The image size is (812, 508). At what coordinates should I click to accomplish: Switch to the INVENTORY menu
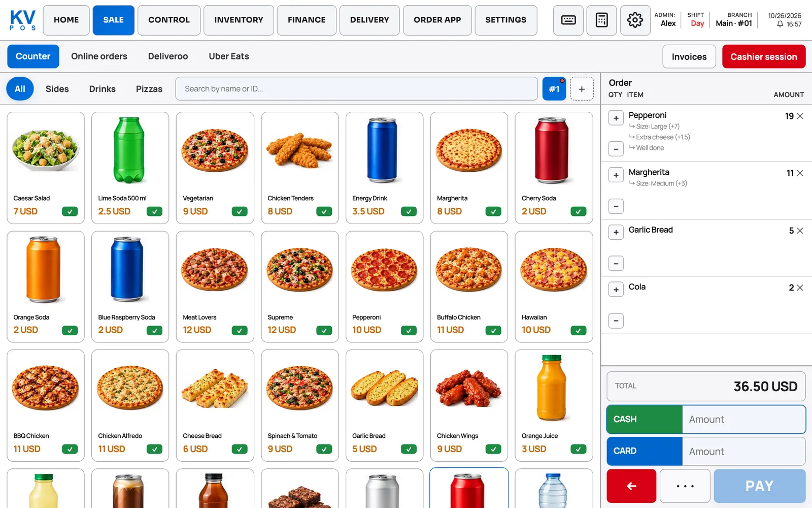pos(239,20)
